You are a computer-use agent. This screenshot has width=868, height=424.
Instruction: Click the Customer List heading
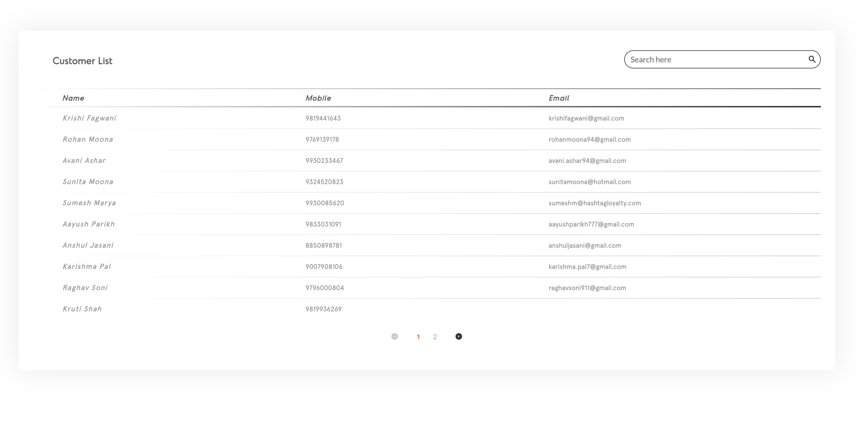(82, 61)
